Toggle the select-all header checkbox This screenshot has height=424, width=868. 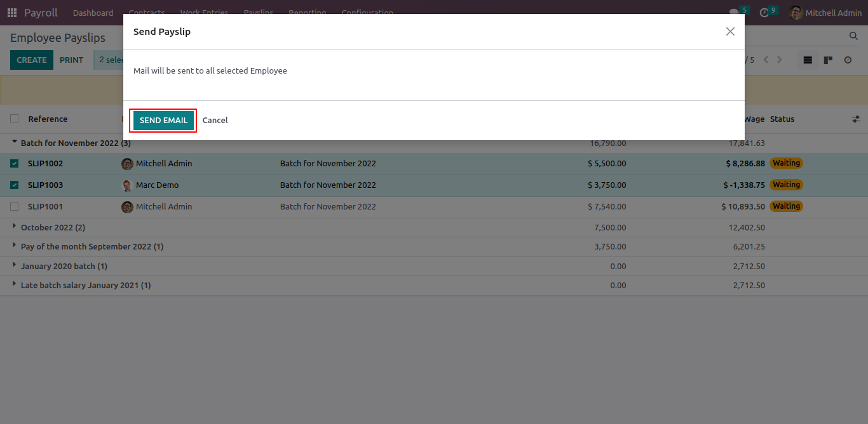[15, 119]
